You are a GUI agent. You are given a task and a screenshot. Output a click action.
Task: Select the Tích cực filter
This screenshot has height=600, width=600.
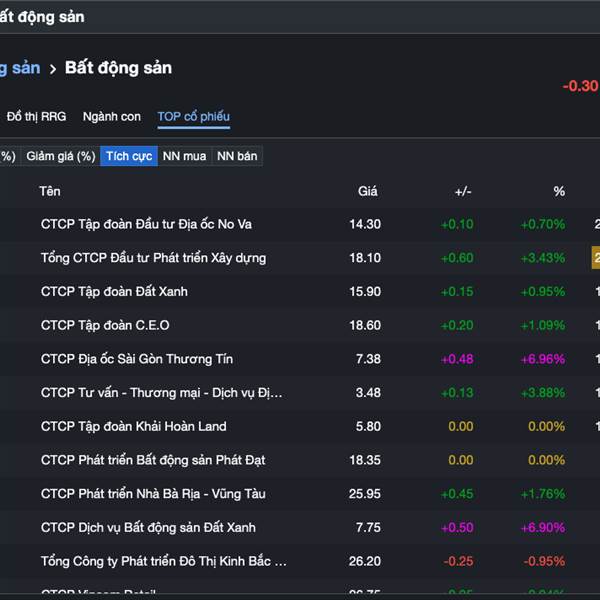point(129,156)
